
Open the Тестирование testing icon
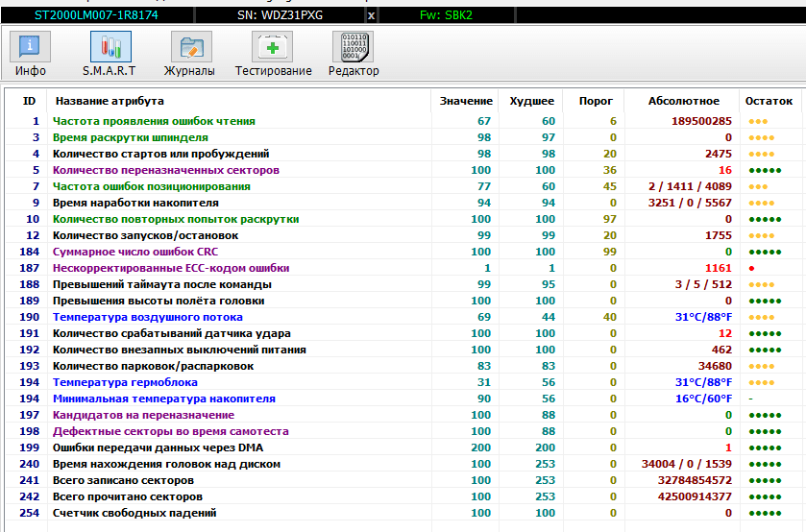click(273, 48)
